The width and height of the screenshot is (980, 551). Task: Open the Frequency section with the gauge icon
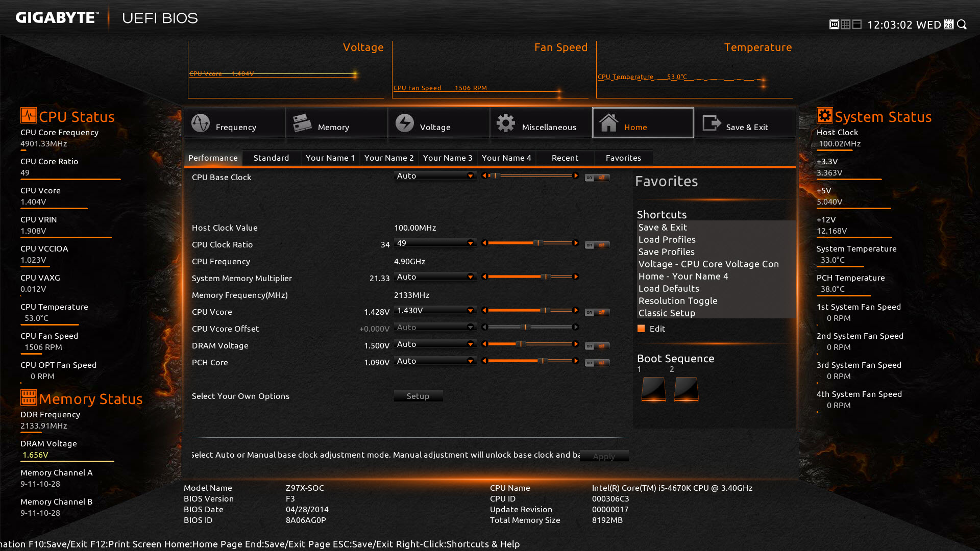click(235, 123)
